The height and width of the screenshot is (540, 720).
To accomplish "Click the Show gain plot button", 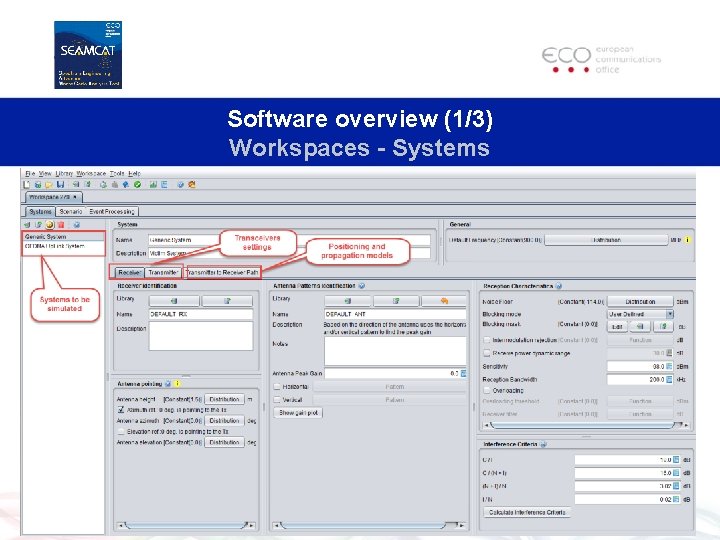I will point(298,412).
